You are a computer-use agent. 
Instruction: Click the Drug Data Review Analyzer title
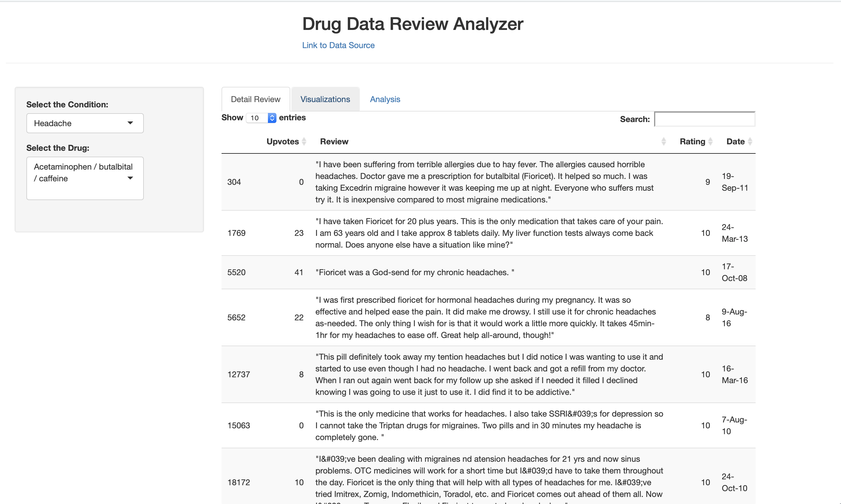412,24
